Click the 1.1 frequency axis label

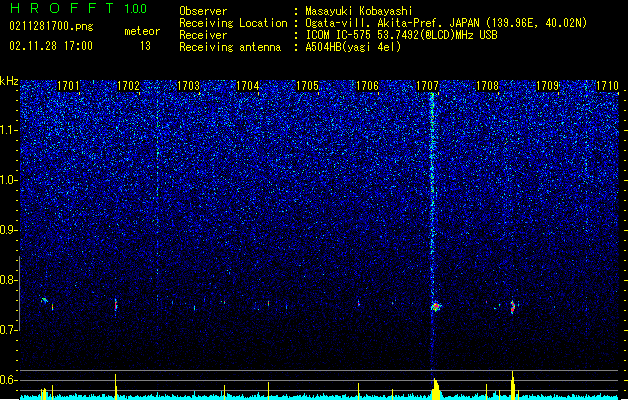[9, 130]
